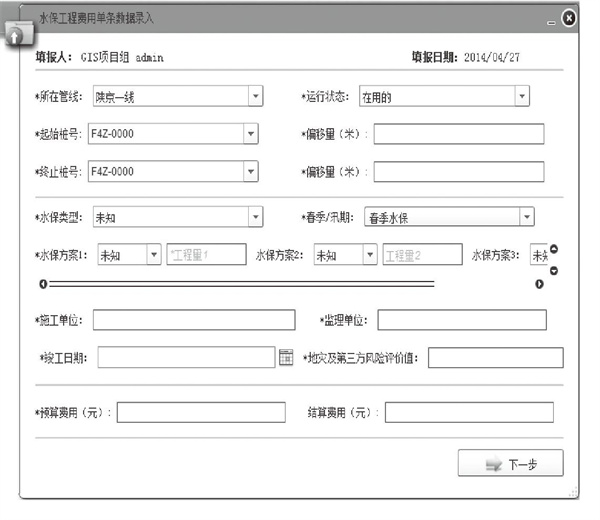Open the 春季/汛期 dropdown
The height and width of the screenshot is (520, 600).
(526, 217)
